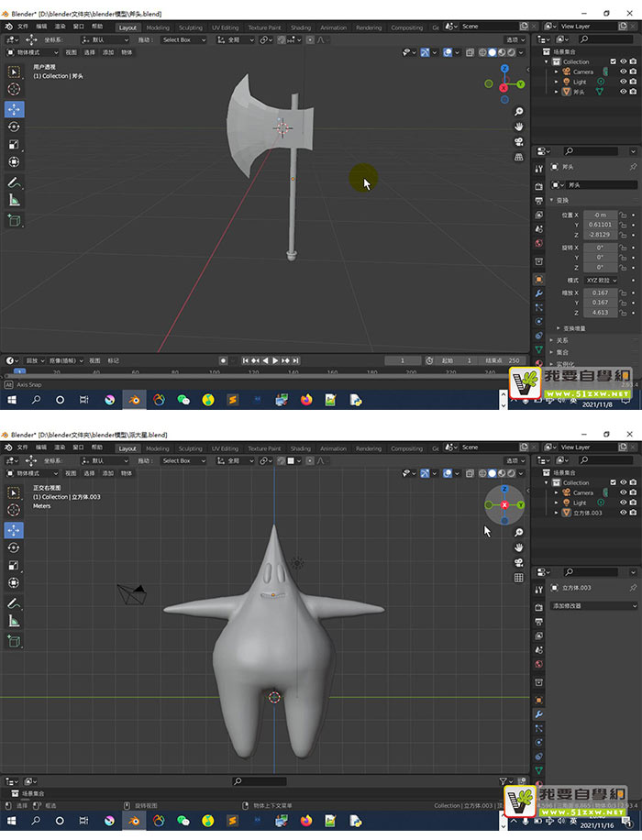
Task: Click the 结束点 250 end frame field
Action: (502, 360)
